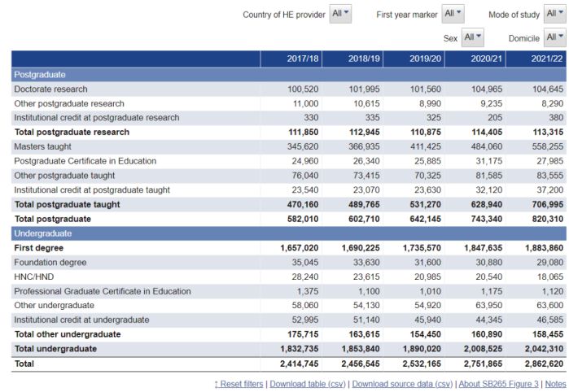Select the HNC/HND row label
This screenshot has height=392, width=569.
pos(34,277)
